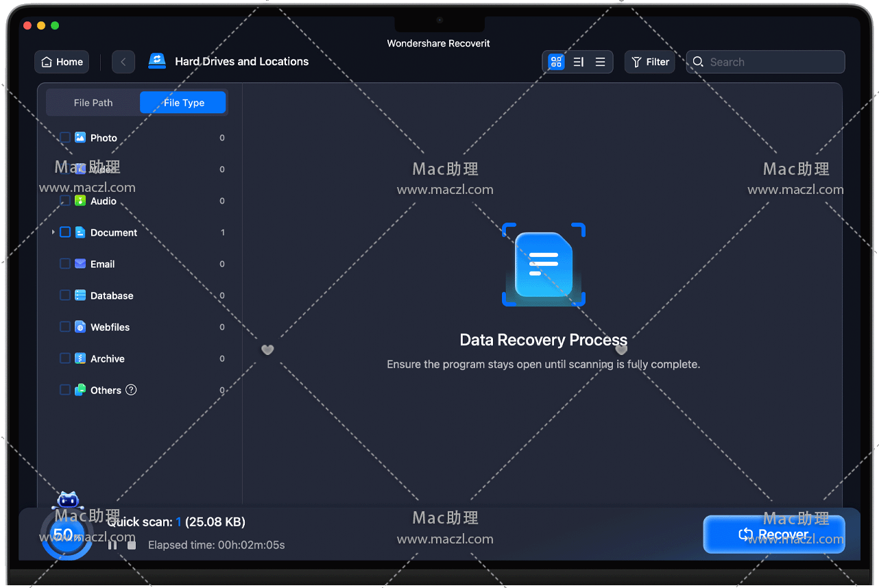Switch to detail list view icon
This screenshot has width=879, height=588.
point(579,62)
